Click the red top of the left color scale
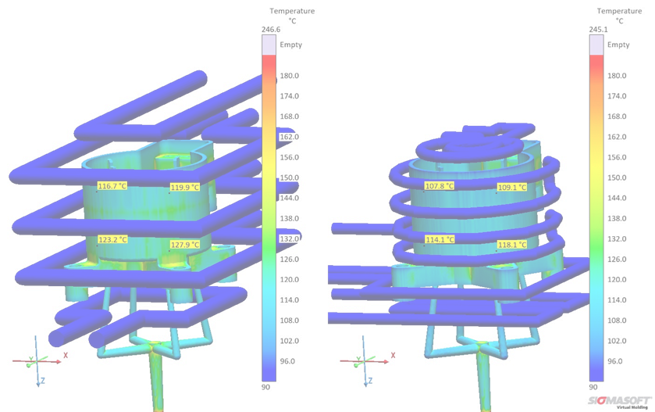 267,66
